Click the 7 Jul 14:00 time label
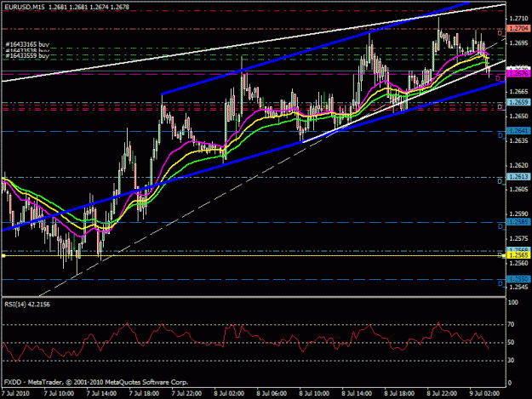The image size is (532, 399). pyautogui.click(x=101, y=394)
